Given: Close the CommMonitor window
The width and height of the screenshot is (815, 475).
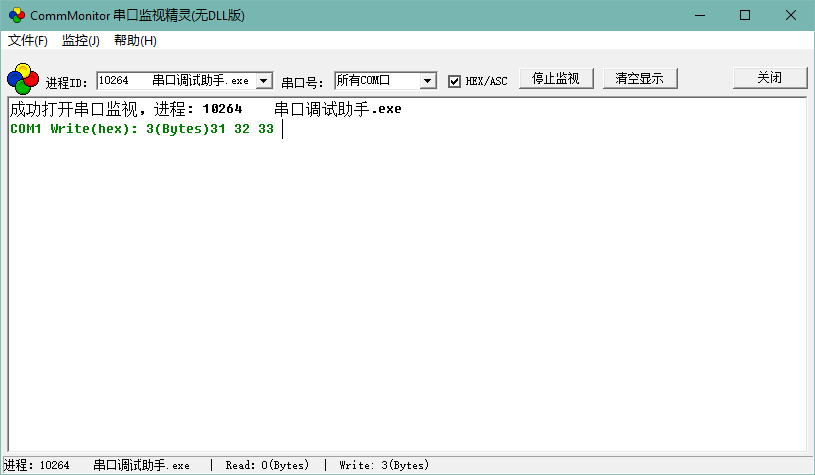Looking at the screenshot, I should tap(791, 15).
